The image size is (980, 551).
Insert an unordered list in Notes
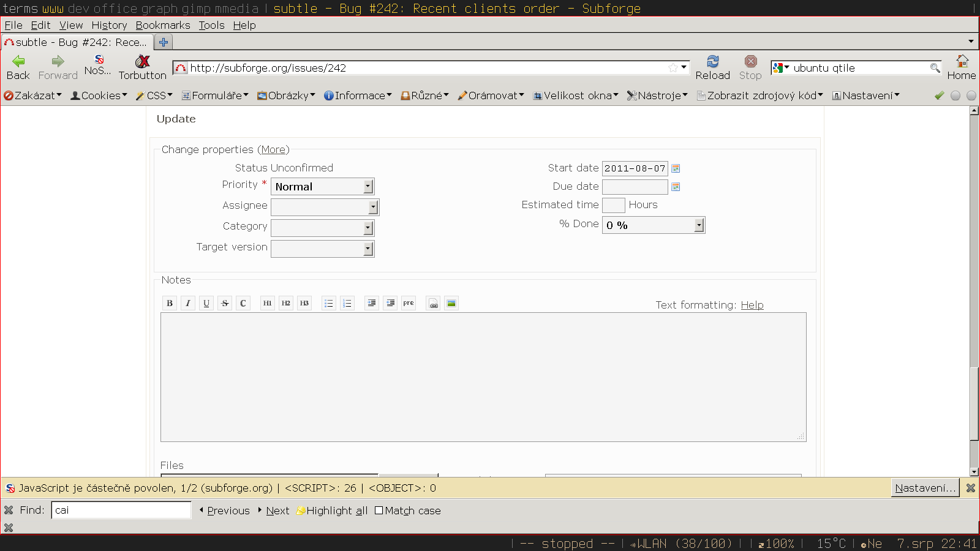click(x=329, y=303)
